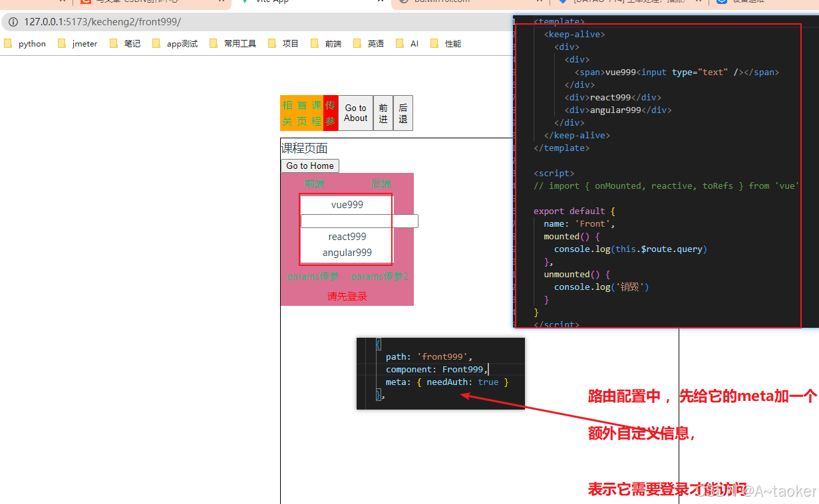Viewport: 819px width, 504px height.
Task: Focus the text input below vue999
Action: coord(359,221)
